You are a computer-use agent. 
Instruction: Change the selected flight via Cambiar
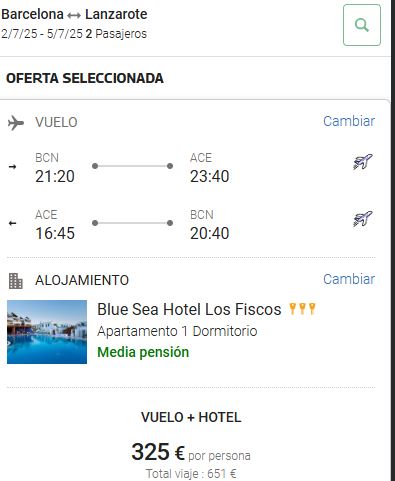(349, 121)
